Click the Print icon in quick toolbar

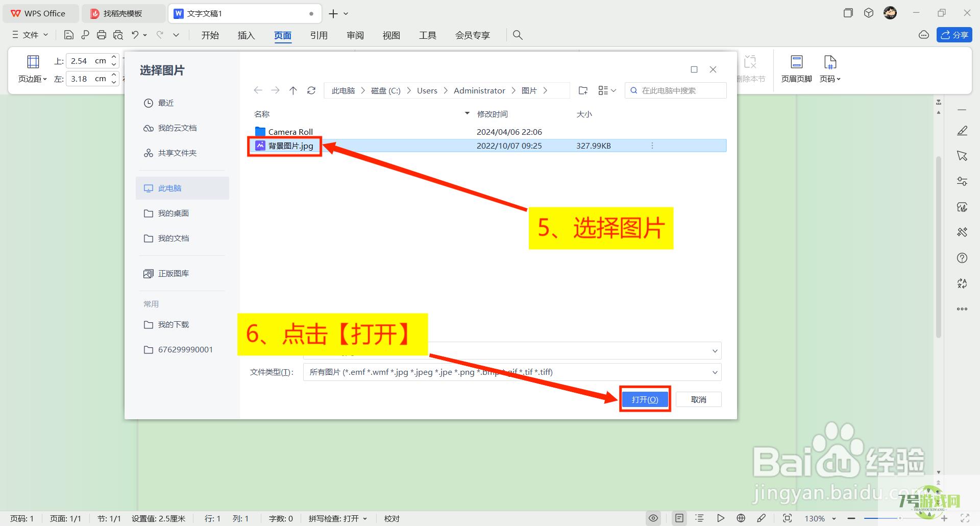pyautogui.click(x=102, y=35)
